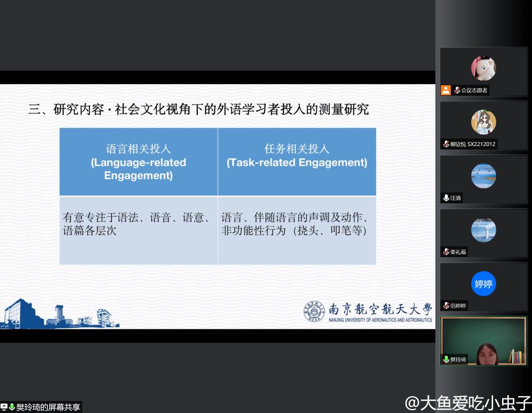Viewport: 532px width, 413px height.
Task: Click muted microphone icon next to 柳欣悦
Action: pyautogui.click(x=446, y=144)
